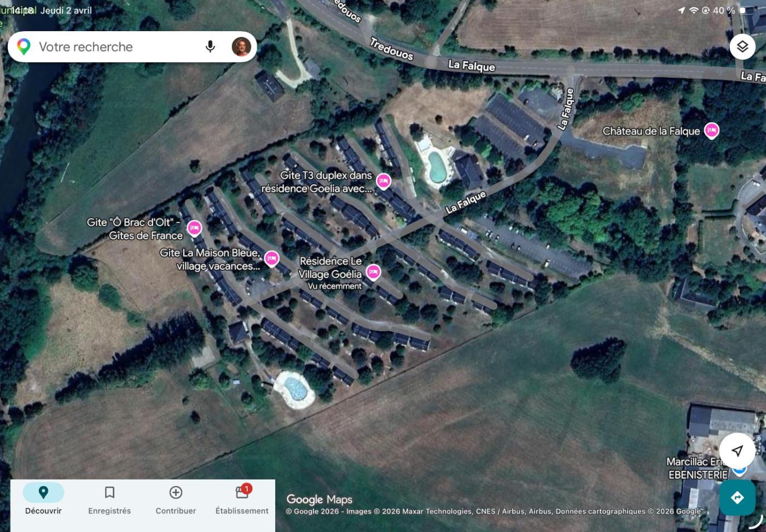Tap the microphone voice search icon
This screenshot has height=532, width=766.
point(210,46)
